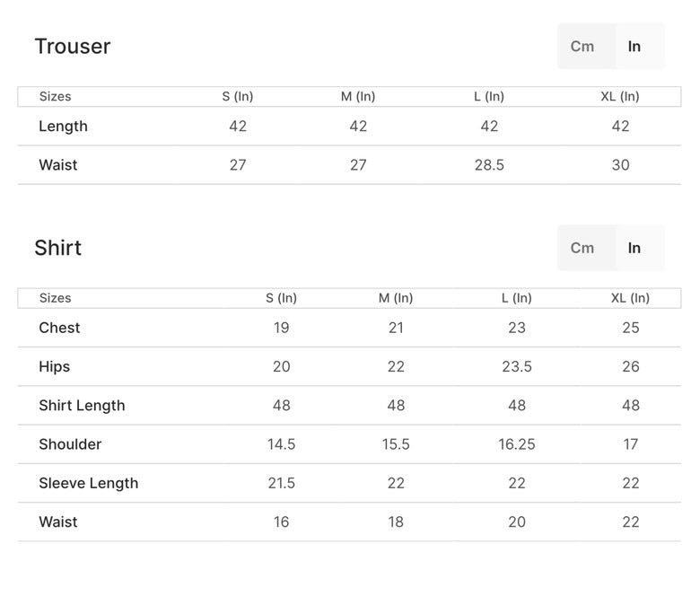Click the Shirt section heading
The height and width of the screenshot is (614, 700).
point(58,248)
